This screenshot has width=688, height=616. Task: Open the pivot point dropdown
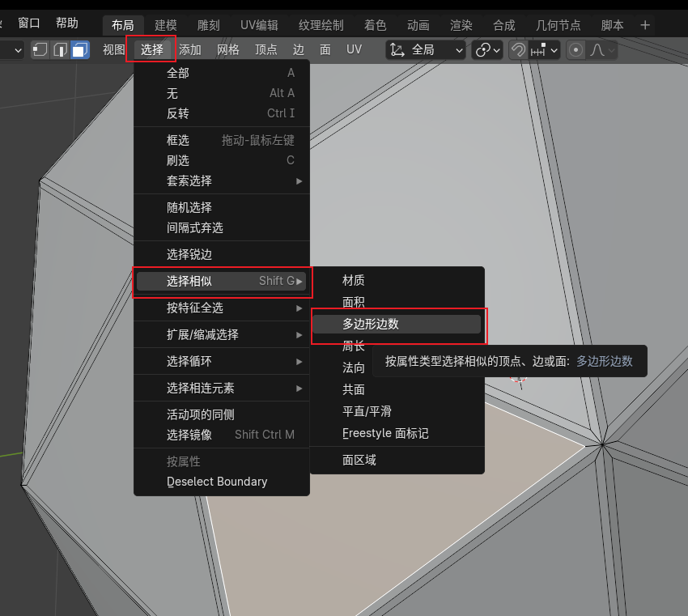coord(488,50)
